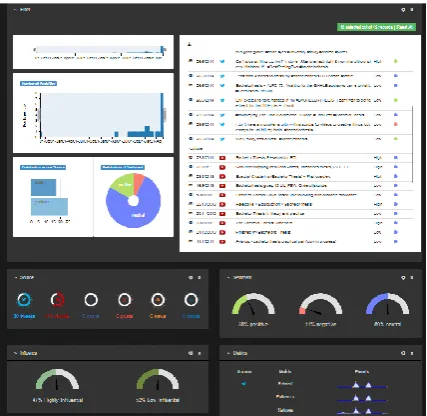Screen dimensions: 427x416
Task: Click the green selected records Reset All button
Action: pos(376,27)
